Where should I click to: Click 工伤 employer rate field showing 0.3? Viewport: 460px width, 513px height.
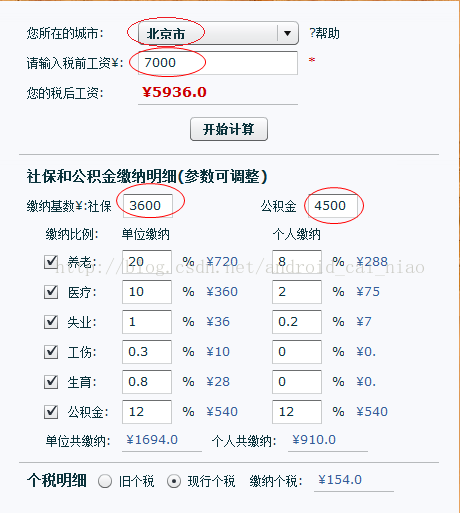coord(147,352)
